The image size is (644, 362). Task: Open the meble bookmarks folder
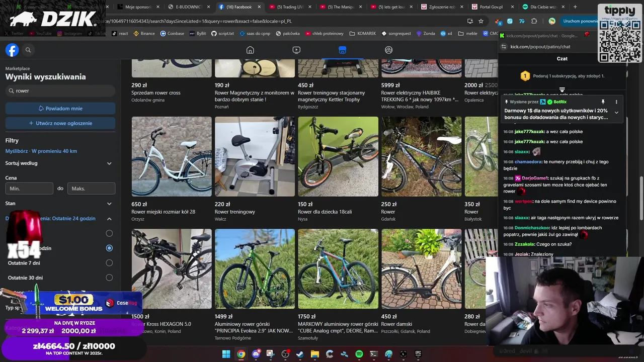pyautogui.click(x=467, y=33)
